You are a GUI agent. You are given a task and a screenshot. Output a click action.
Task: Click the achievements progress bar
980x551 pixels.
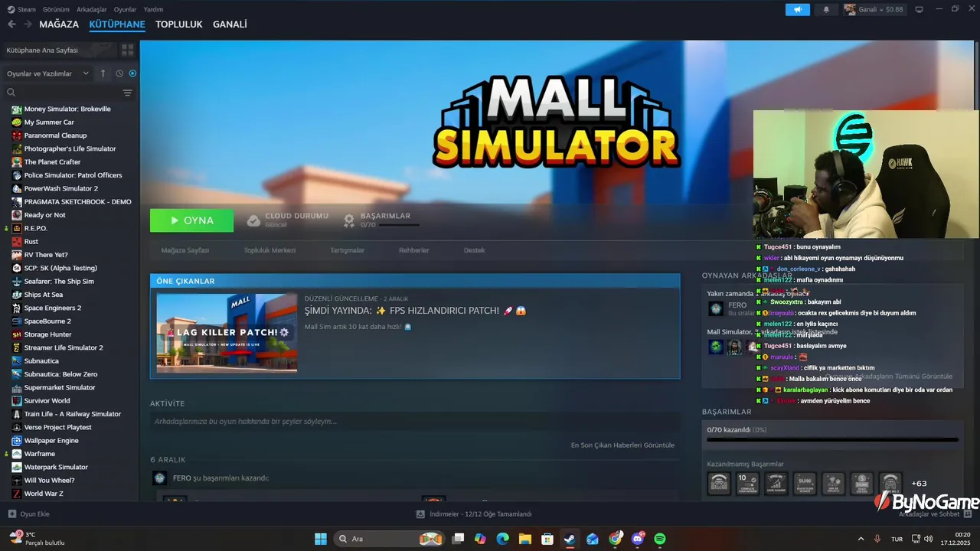[832, 440]
